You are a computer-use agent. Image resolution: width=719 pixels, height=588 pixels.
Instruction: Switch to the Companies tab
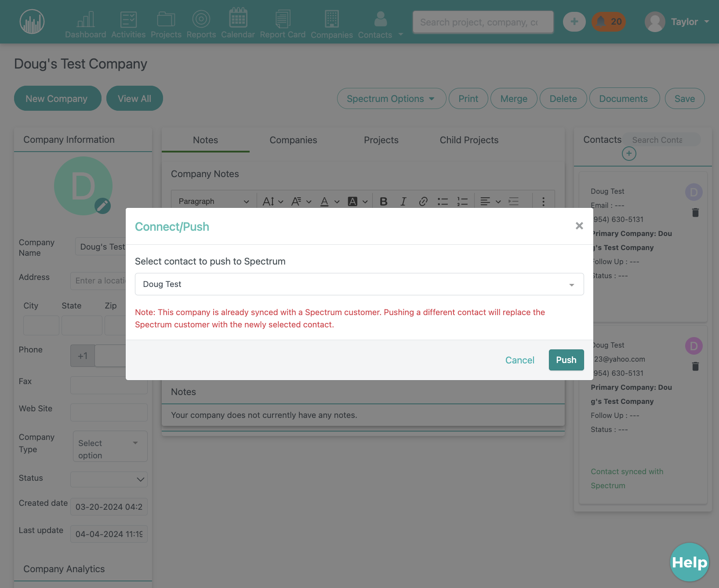(293, 140)
